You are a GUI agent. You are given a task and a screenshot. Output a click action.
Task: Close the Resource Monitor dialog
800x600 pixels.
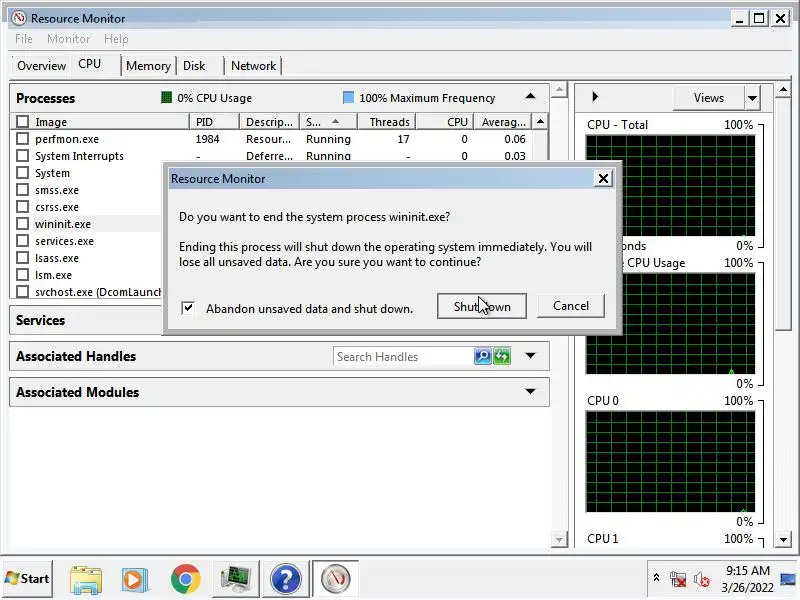coord(603,179)
